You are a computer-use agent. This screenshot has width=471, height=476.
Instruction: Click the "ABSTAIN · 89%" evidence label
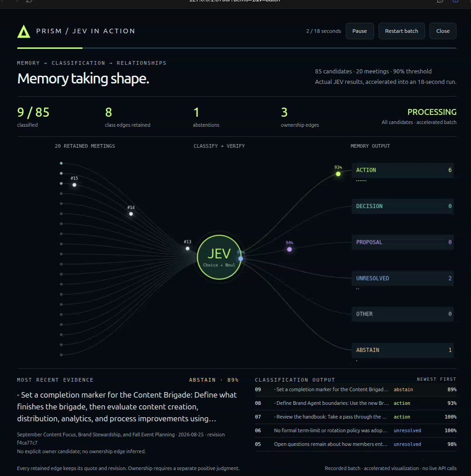coord(214,380)
